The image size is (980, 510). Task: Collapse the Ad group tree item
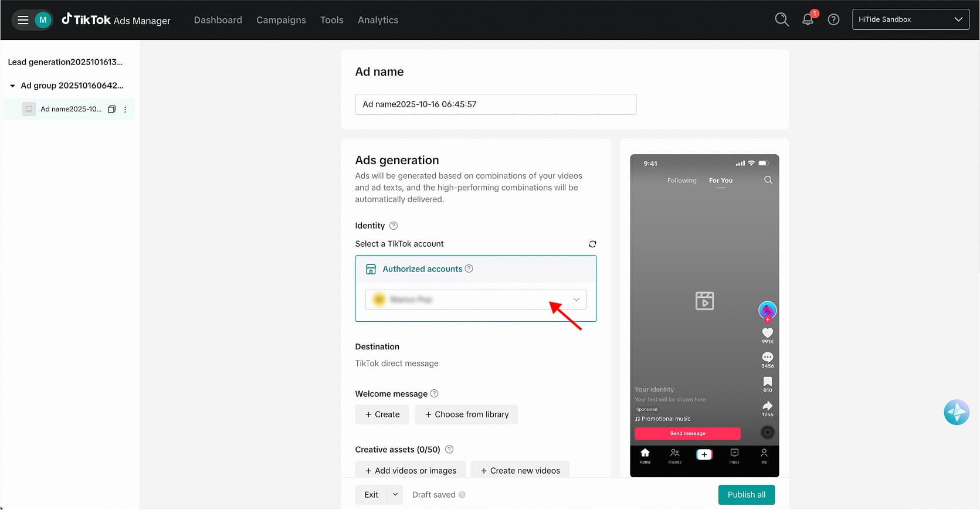coord(12,86)
